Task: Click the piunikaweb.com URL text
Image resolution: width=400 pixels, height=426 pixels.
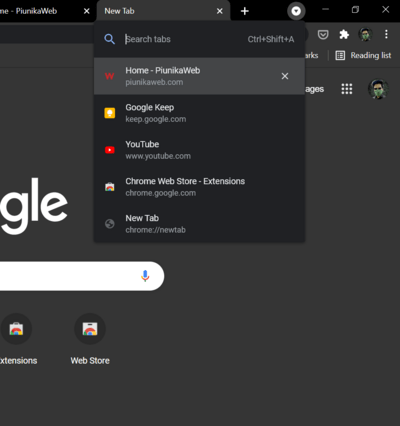Action: coord(154,82)
